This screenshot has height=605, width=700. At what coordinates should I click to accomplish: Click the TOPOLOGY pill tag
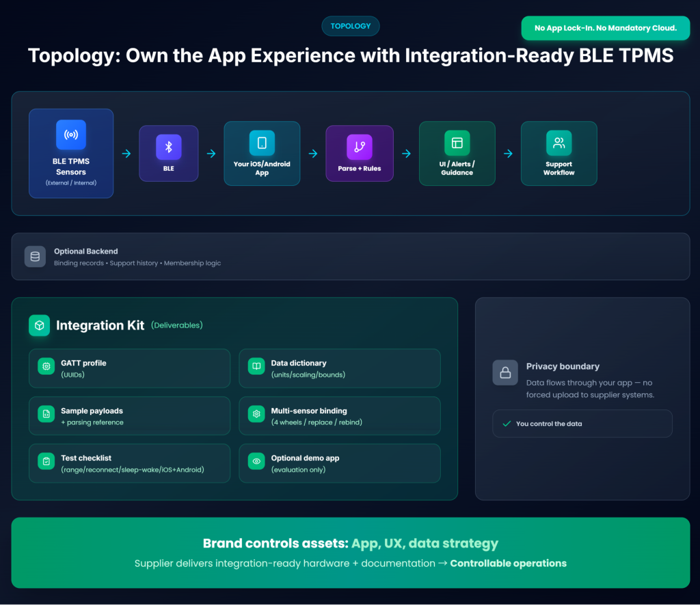click(x=350, y=26)
